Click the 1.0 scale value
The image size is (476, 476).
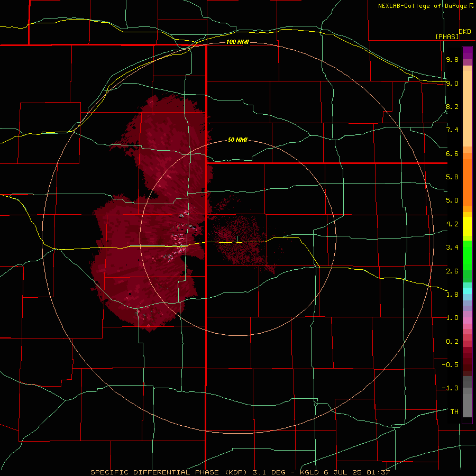(x=452, y=318)
